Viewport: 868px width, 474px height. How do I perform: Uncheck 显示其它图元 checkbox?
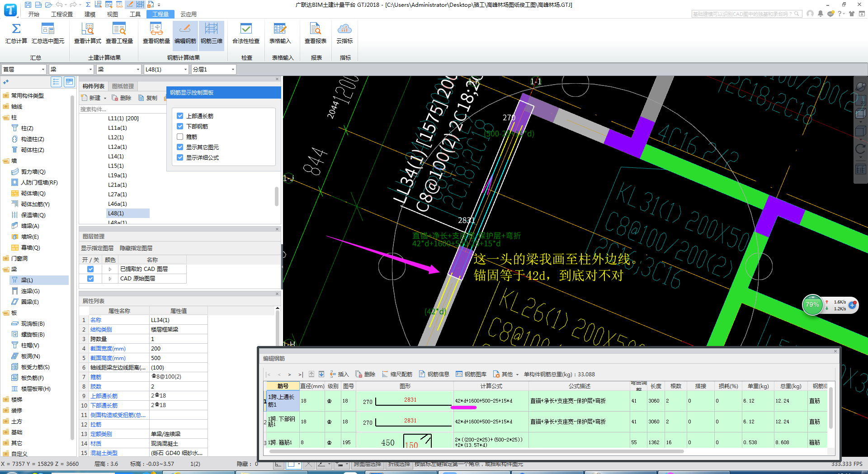[x=180, y=147]
